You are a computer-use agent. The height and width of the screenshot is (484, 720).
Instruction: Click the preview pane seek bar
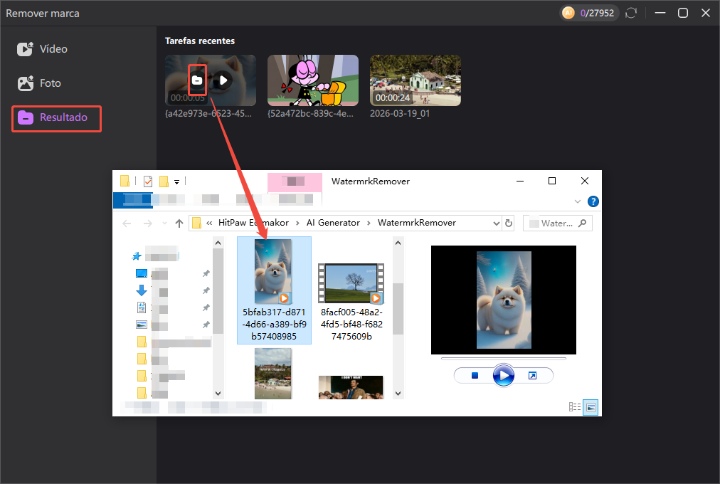tap(503, 357)
